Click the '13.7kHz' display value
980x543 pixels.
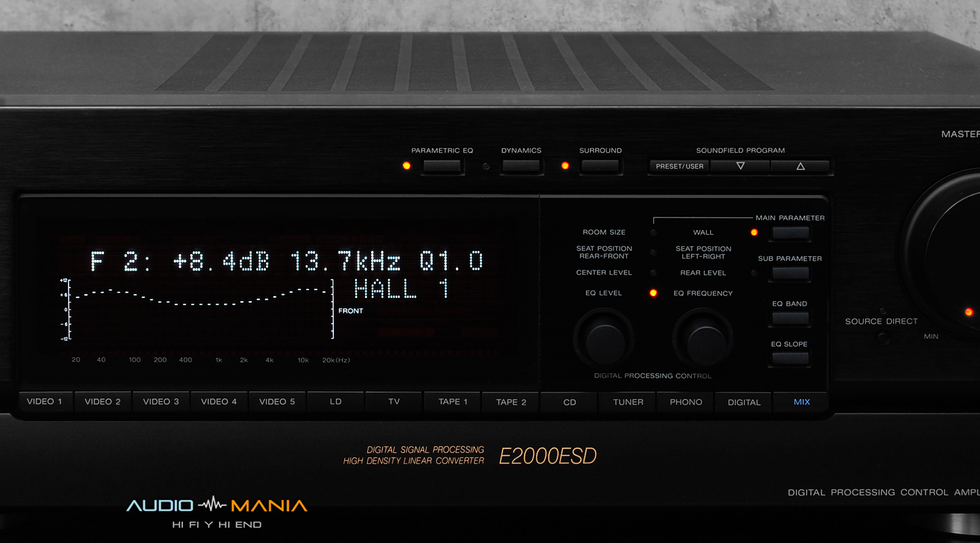(346, 261)
